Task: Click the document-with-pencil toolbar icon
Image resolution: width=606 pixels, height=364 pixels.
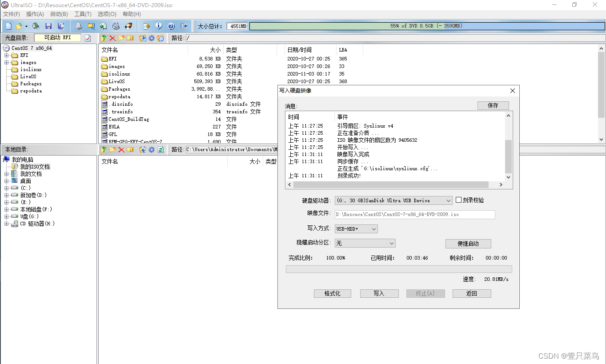Action: pyautogui.click(x=146, y=26)
